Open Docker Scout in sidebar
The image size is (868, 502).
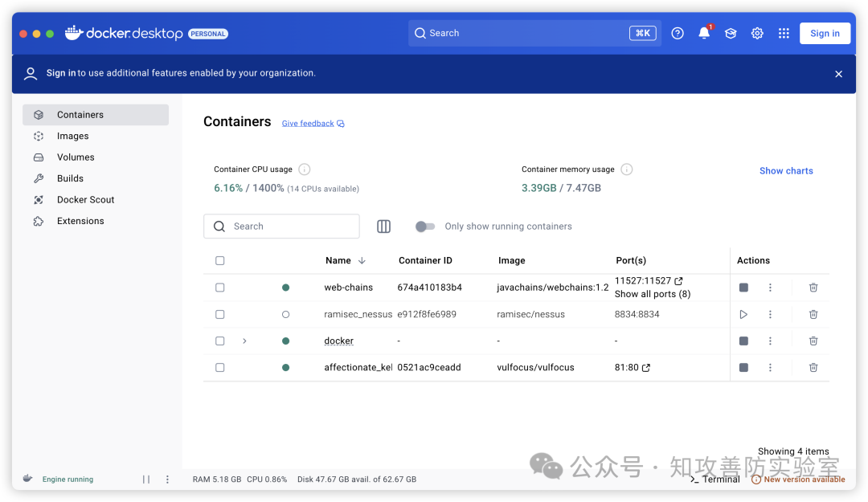[x=95, y=200]
